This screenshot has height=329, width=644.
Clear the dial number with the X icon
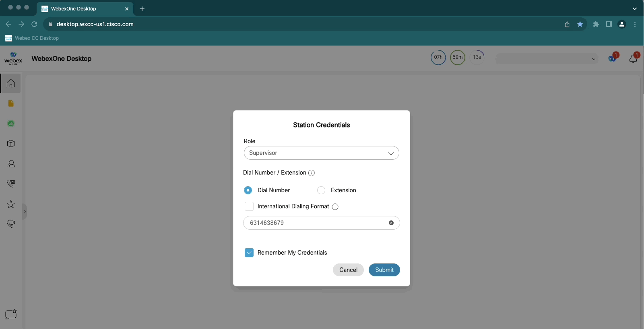tap(391, 223)
